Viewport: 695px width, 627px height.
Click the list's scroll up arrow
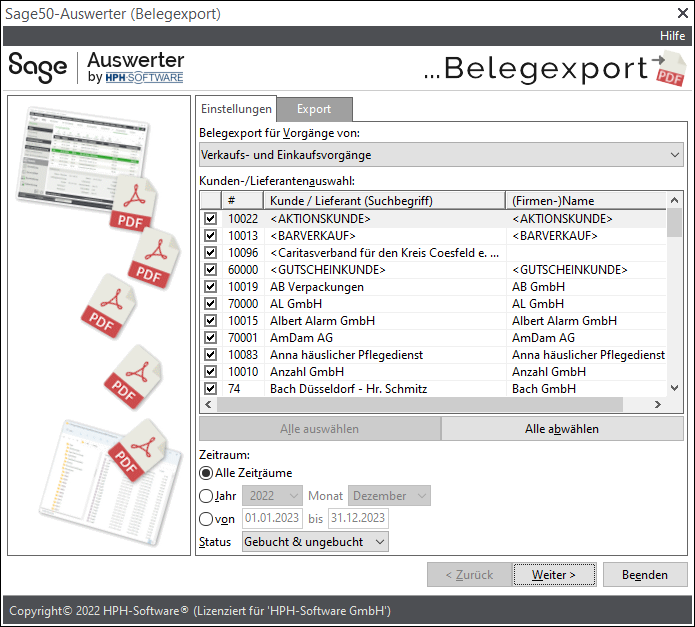[674, 200]
